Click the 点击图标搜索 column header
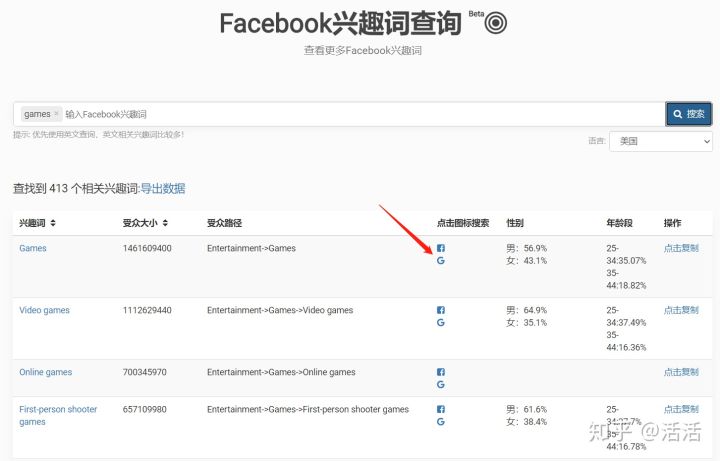The image size is (720, 461). pyautogui.click(x=463, y=223)
